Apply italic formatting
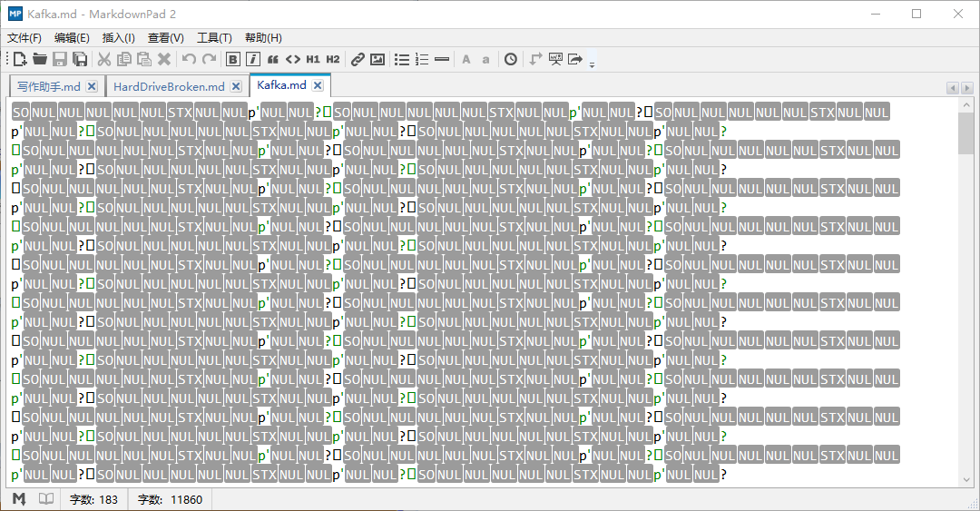 (x=252, y=59)
